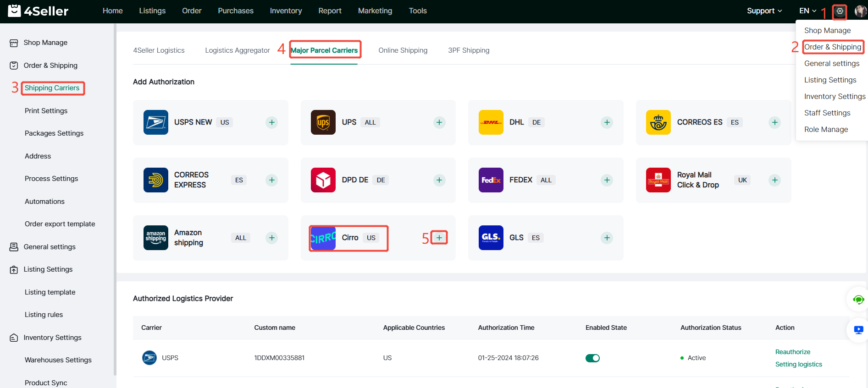Switch to 4Seller Logistics tab
This screenshot has height=388, width=868.
159,50
